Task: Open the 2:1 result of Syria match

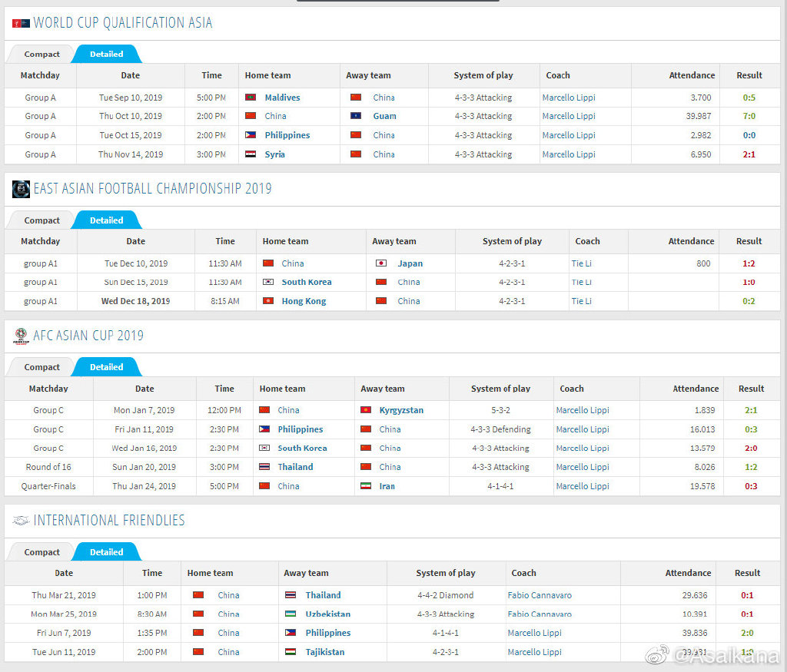Action: pos(749,154)
